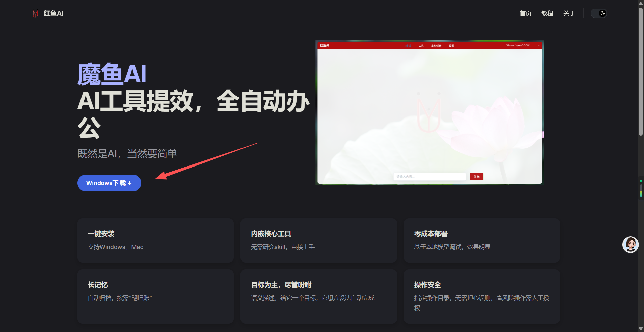Expand the Ollama model dropdown chevron in preview

(539, 45)
